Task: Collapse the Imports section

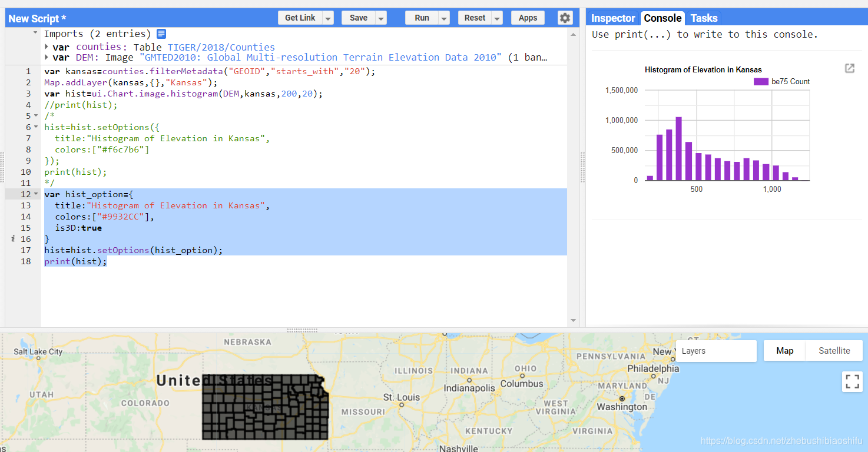Action: (35, 34)
